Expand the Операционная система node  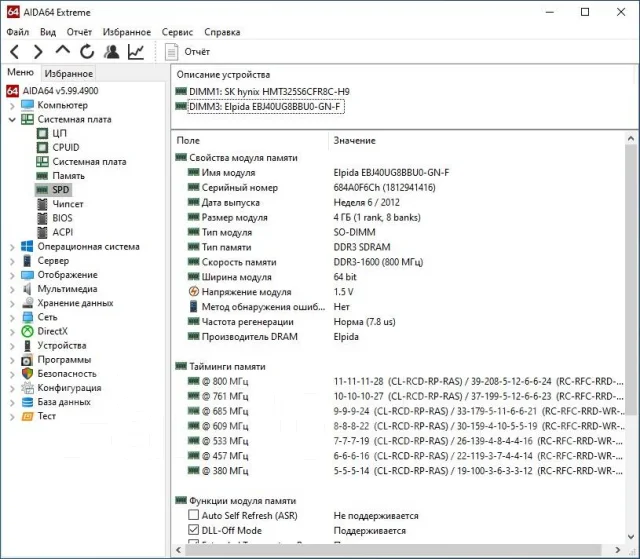pyautogui.click(x=12, y=247)
